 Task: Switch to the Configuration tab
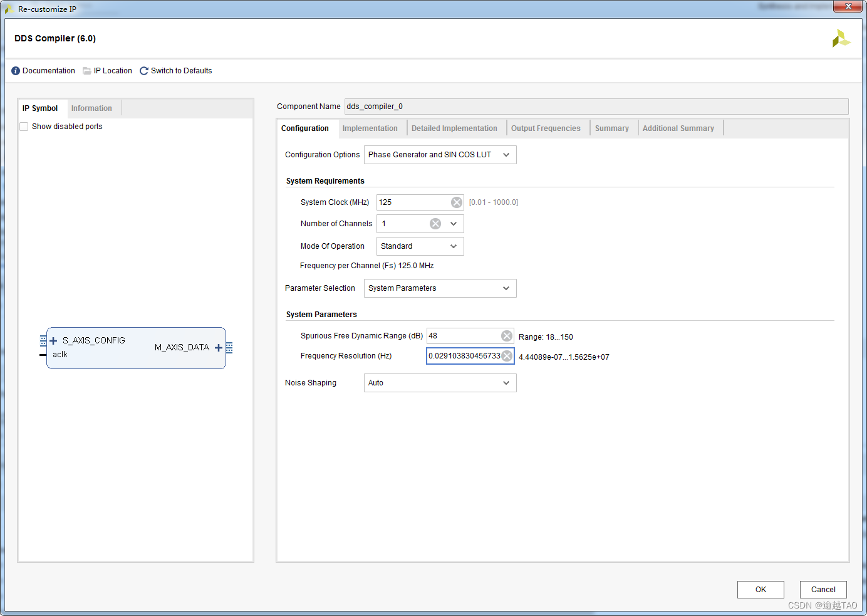tap(305, 128)
